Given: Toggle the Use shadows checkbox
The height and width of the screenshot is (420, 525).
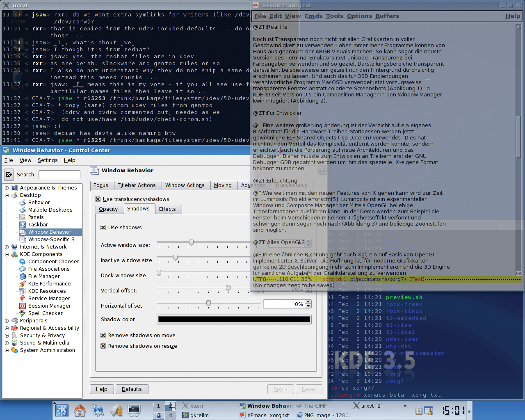Looking at the screenshot, I should 103,227.
